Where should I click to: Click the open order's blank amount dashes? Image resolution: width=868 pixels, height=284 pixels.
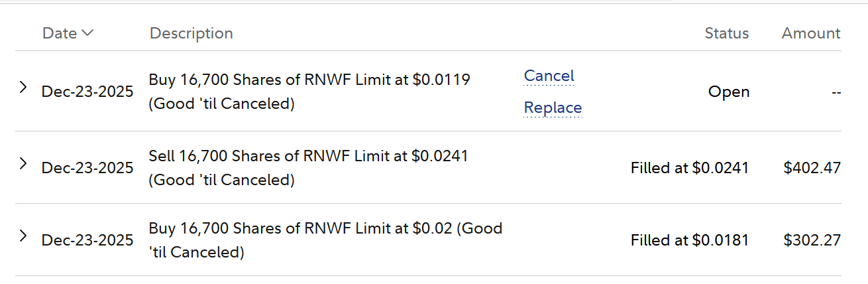(836, 92)
